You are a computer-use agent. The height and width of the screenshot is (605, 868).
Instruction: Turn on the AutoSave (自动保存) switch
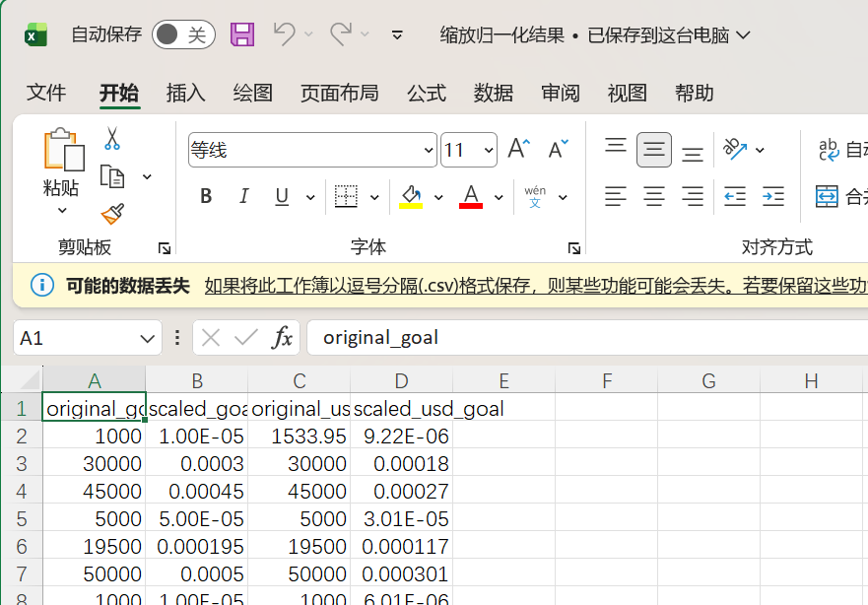click(183, 34)
